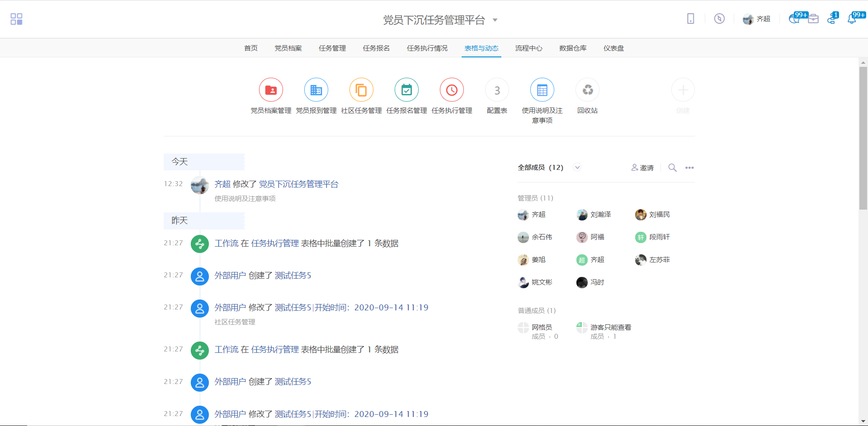Image resolution: width=868 pixels, height=426 pixels.
Task: Open the 社区任务管理 icon
Action: 361,90
